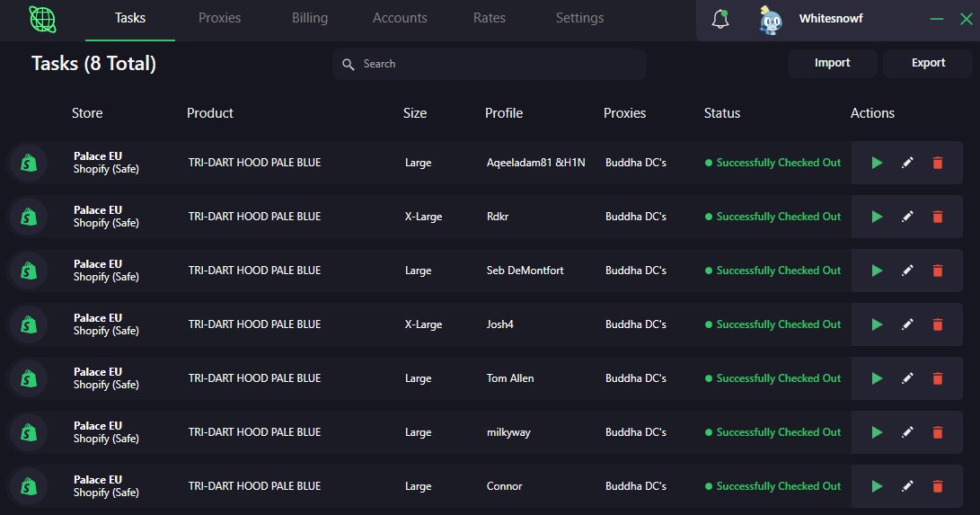Screen dimensions: 980x515
Task: Start the milkyway profile task
Action: [877, 432]
